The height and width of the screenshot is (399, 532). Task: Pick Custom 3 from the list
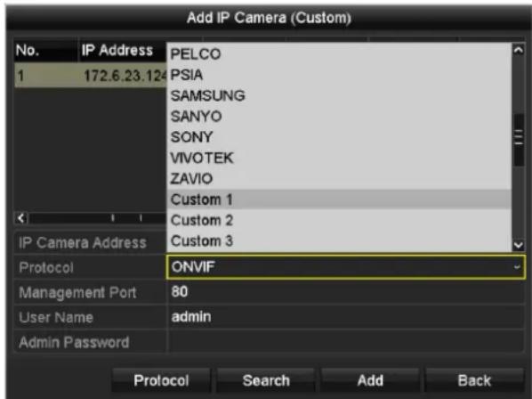[x=339, y=240]
